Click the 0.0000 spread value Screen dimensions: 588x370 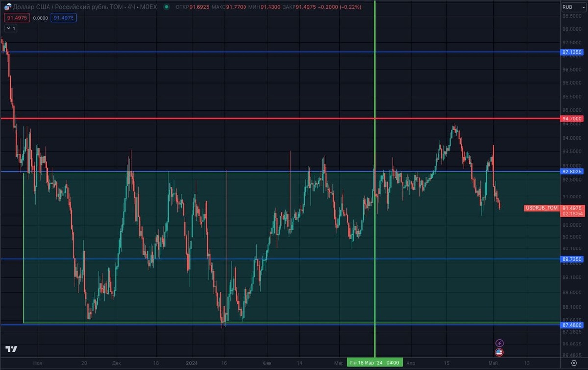[x=41, y=17]
